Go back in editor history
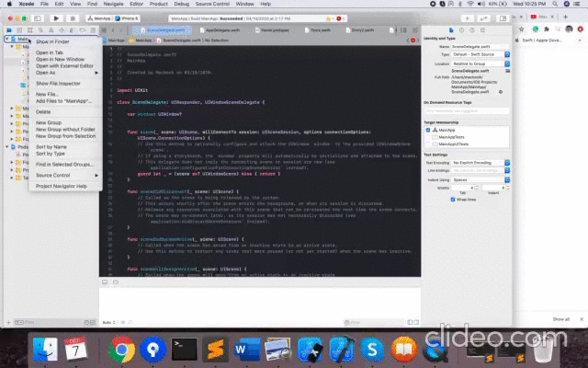The height and width of the screenshot is (368, 588). 113,30
